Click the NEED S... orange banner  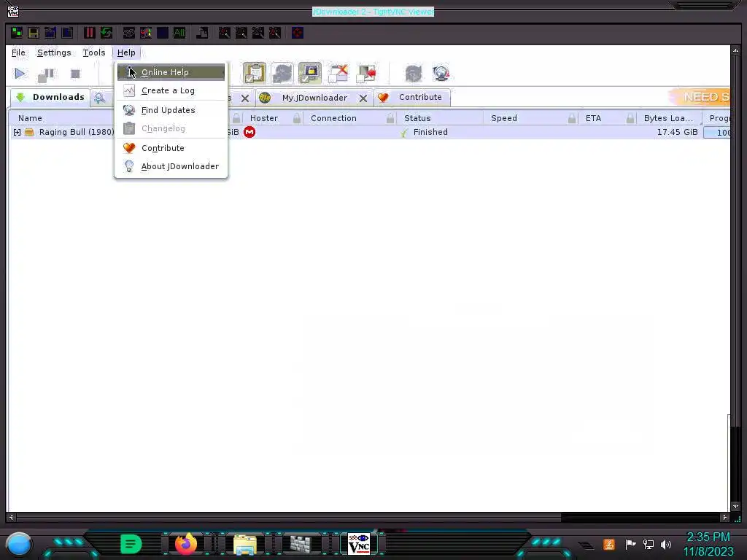(x=699, y=97)
